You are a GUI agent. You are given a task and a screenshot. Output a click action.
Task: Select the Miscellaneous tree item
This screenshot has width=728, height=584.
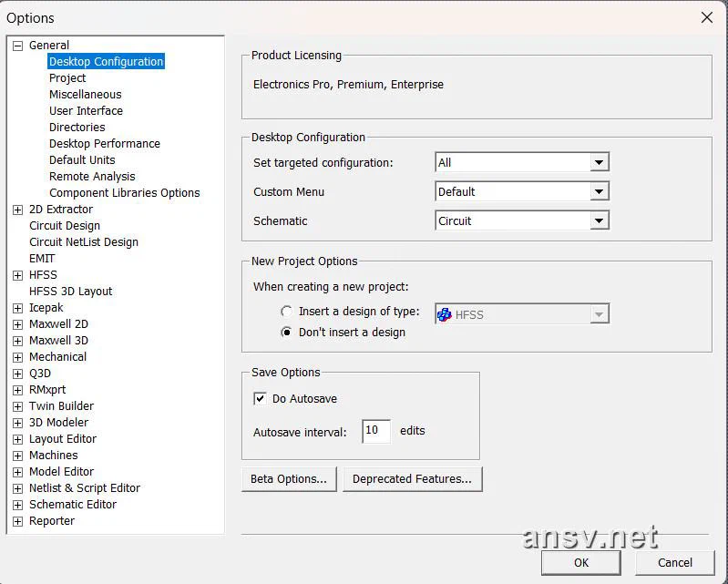(86, 94)
